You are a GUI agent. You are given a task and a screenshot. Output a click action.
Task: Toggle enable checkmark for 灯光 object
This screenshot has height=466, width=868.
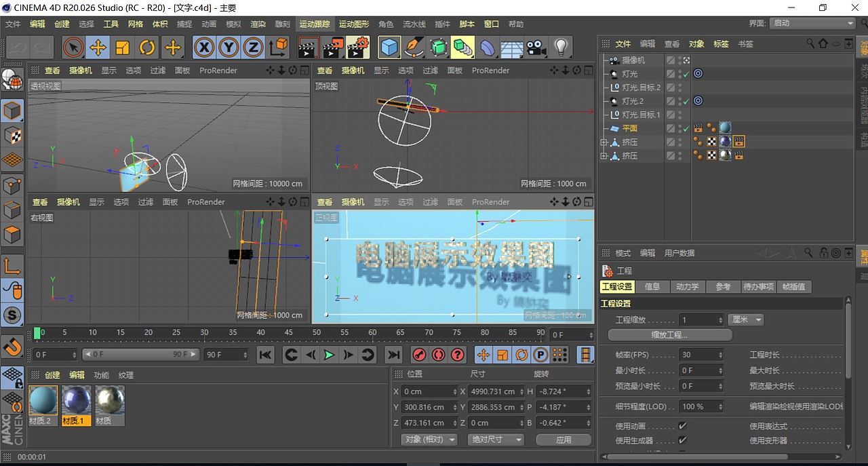coord(686,74)
